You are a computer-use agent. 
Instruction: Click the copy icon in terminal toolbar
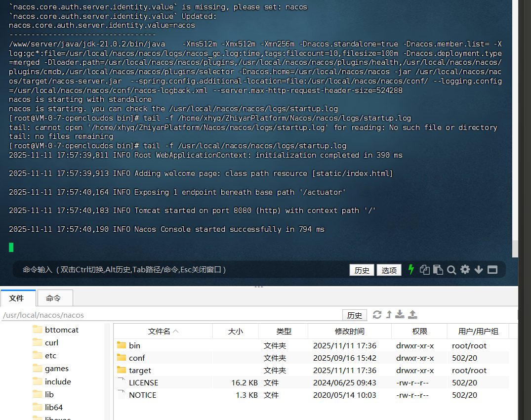click(x=425, y=270)
